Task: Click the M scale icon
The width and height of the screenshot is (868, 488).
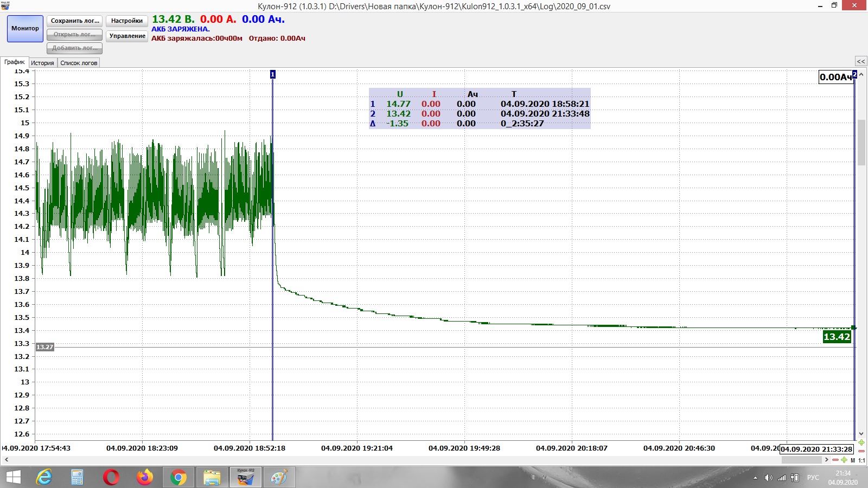Action: [x=853, y=460]
